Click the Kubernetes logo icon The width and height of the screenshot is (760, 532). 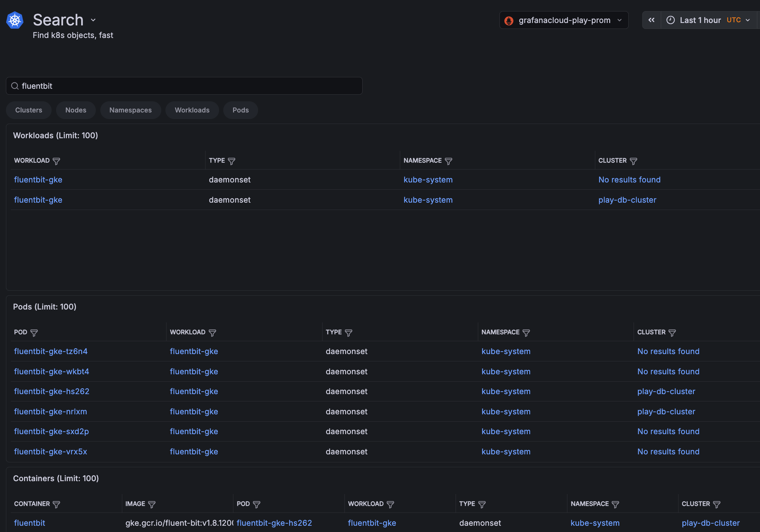(15, 20)
